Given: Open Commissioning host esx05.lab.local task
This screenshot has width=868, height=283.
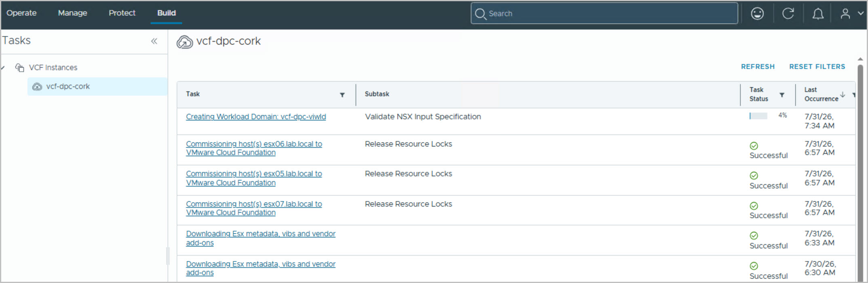Looking at the screenshot, I should (x=254, y=178).
